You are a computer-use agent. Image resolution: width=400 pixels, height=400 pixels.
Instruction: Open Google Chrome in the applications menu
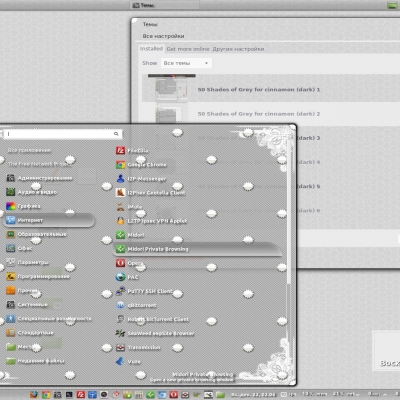pyautogui.click(x=141, y=165)
